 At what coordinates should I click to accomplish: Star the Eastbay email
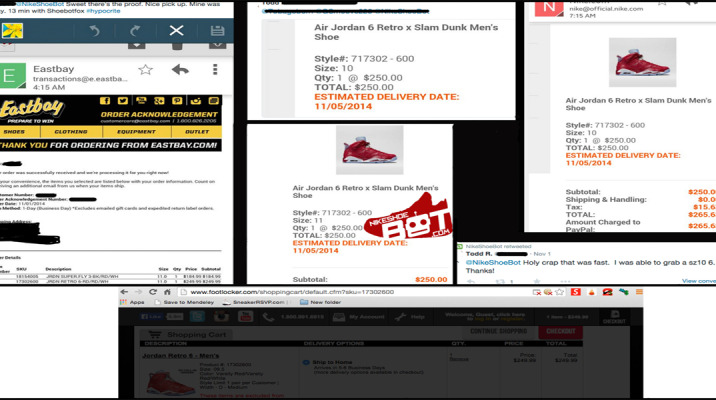[146, 69]
